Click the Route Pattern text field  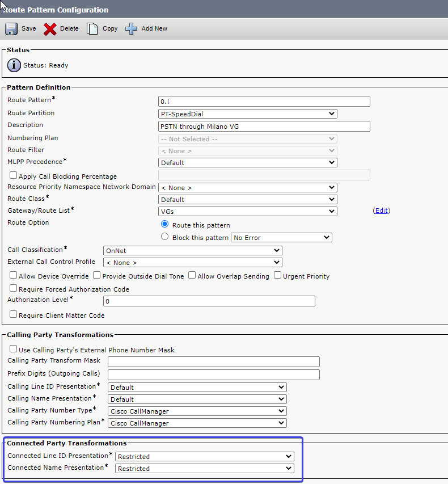point(264,102)
